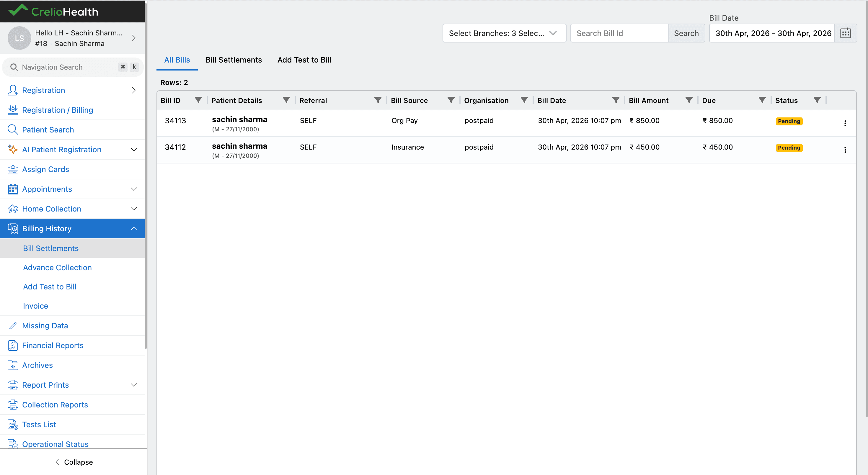Click the Financial Reports icon

coord(13,345)
